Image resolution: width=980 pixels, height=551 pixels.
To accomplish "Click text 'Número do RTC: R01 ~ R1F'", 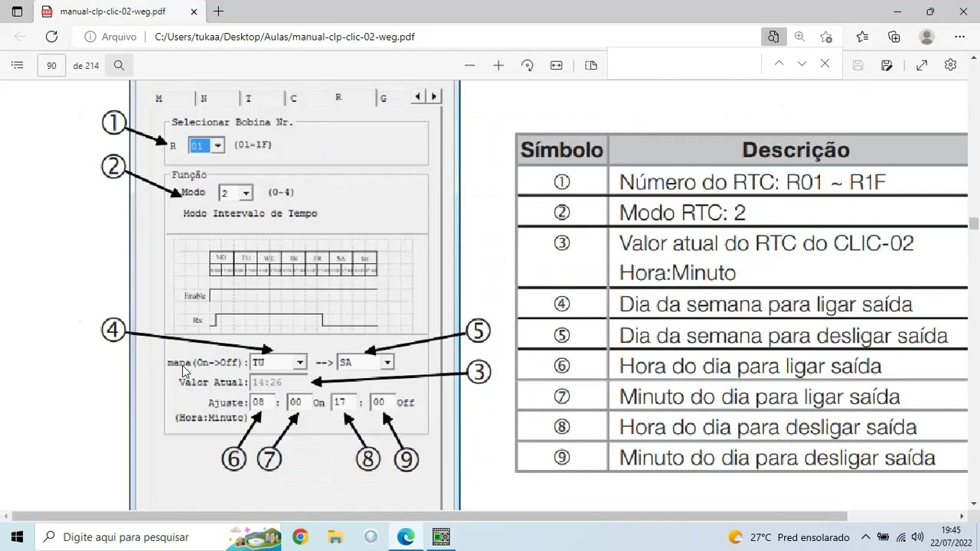I will tap(753, 182).
